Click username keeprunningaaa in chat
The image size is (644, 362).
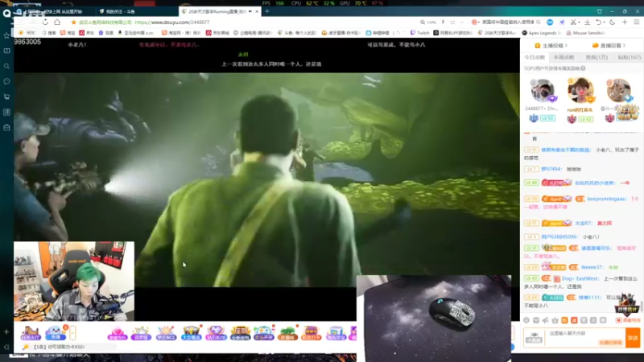point(607,199)
